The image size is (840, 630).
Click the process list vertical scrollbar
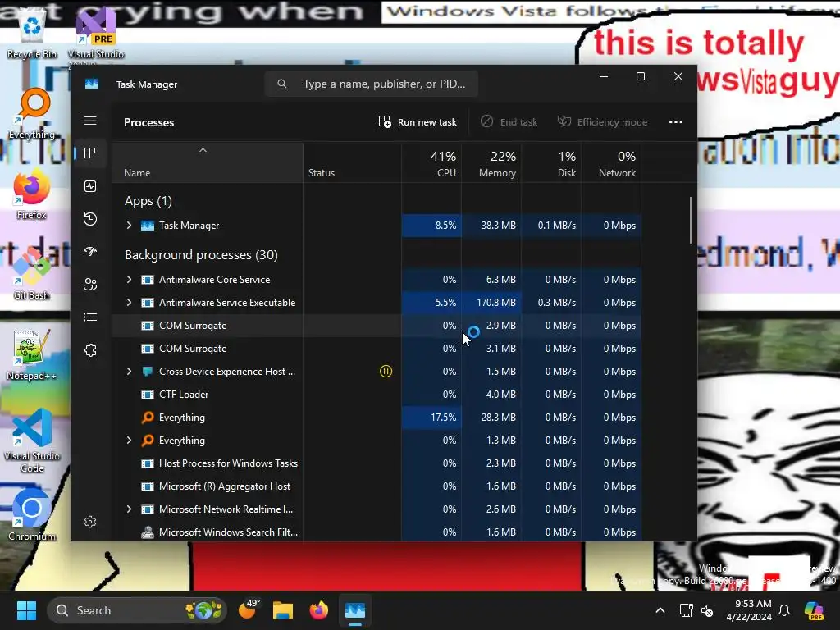691,220
